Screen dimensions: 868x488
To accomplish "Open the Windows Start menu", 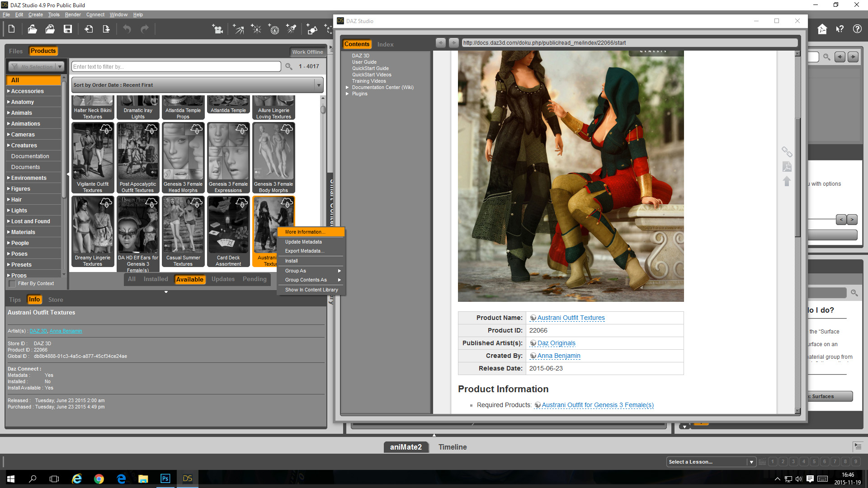I will (x=11, y=479).
